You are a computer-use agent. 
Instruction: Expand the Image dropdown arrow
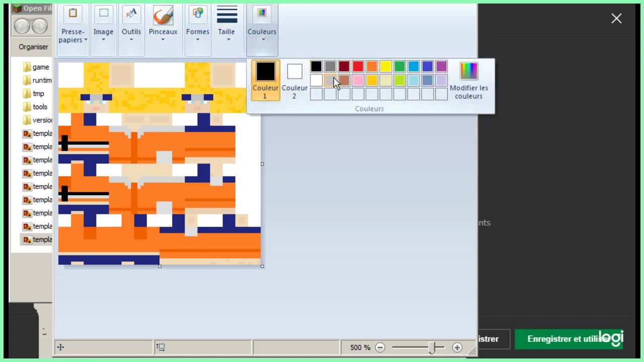pos(103,40)
